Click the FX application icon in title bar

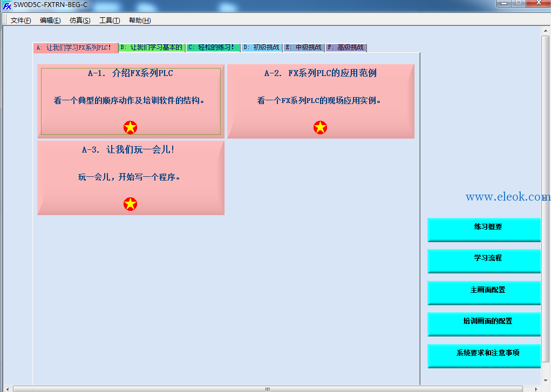pyautogui.click(x=6, y=5)
